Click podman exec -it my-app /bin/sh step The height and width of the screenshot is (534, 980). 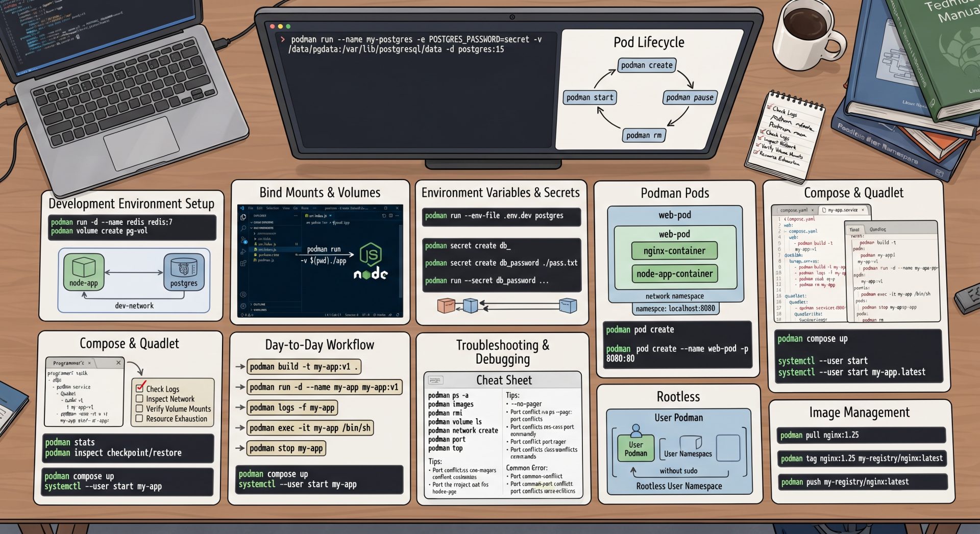coord(310,428)
